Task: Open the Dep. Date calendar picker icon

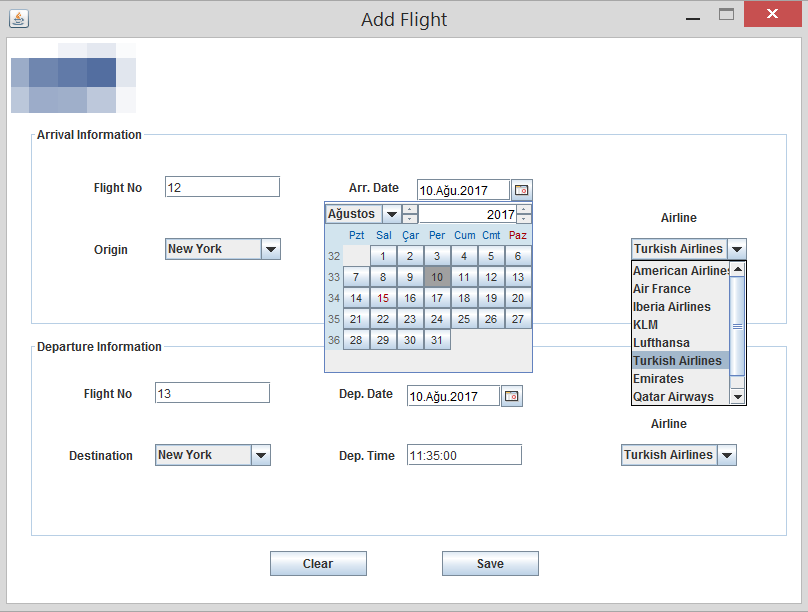Action: pyautogui.click(x=511, y=396)
